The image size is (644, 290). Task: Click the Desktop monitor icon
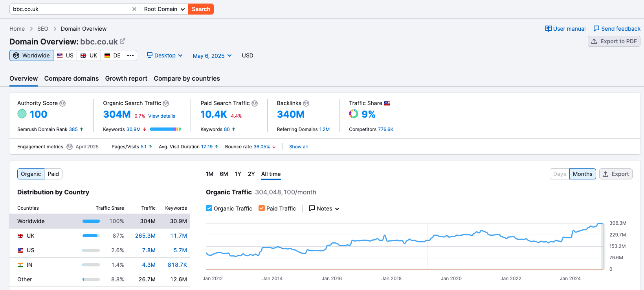(150, 55)
